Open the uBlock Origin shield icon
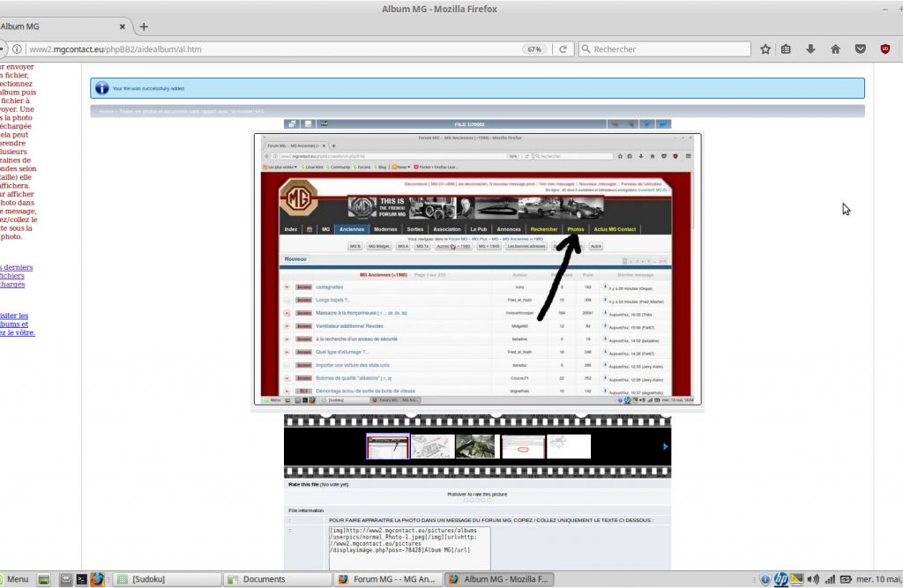The height and width of the screenshot is (588, 903). [x=885, y=49]
